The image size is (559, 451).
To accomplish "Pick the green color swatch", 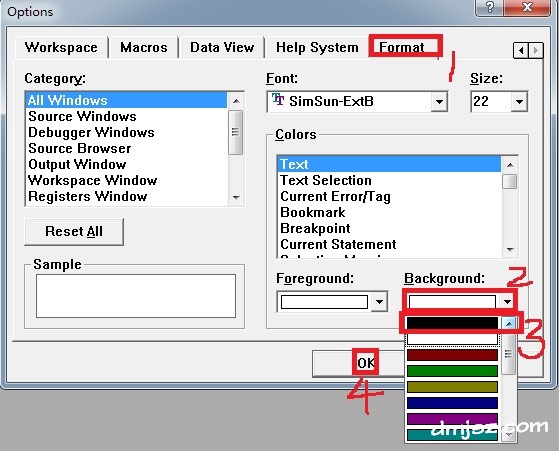I will tap(452, 371).
